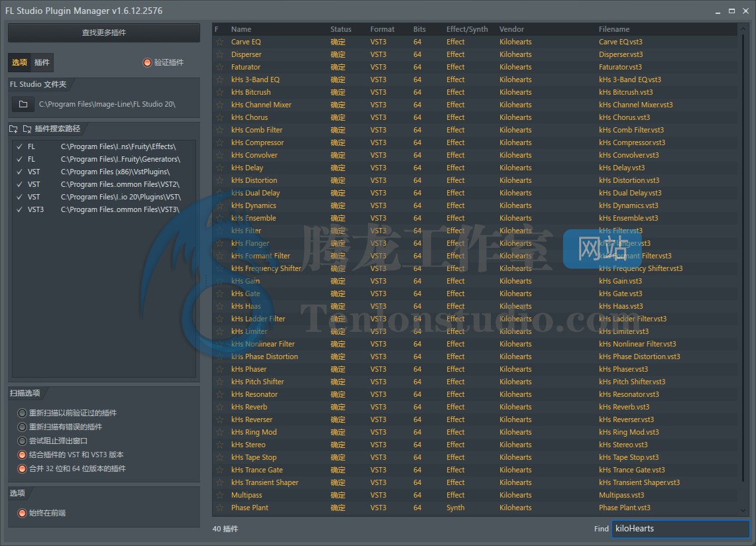The width and height of the screenshot is (756, 546).
Task: Star the kHs Resonator plugin
Action: pos(220,394)
